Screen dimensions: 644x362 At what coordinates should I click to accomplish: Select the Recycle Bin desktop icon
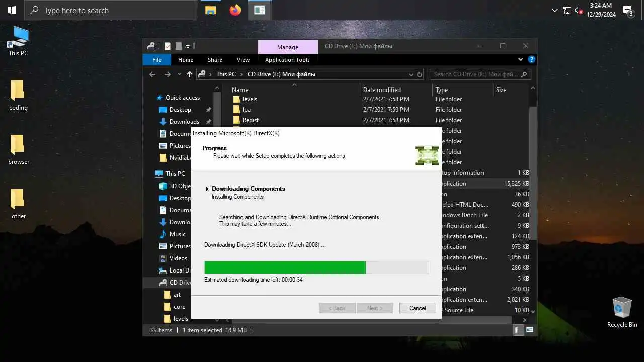tap(622, 312)
